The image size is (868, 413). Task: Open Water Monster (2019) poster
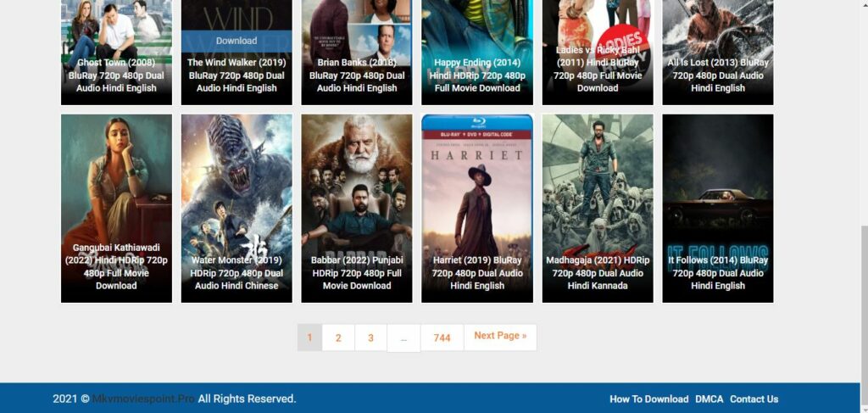click(236, 208)
